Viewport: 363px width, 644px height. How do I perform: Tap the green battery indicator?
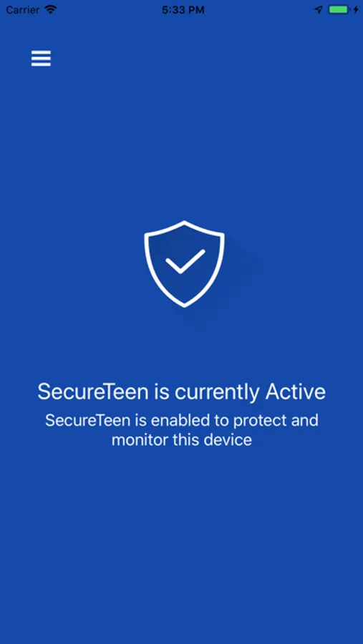pos(339,10)
